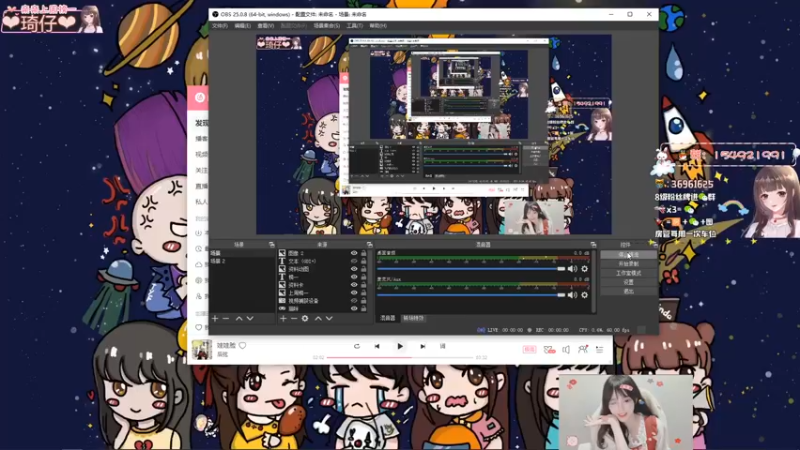This screenshot has height=450, width=800.
Task: Hide the 资料动图 source via eye icon
Action: (x=354, y=269)
